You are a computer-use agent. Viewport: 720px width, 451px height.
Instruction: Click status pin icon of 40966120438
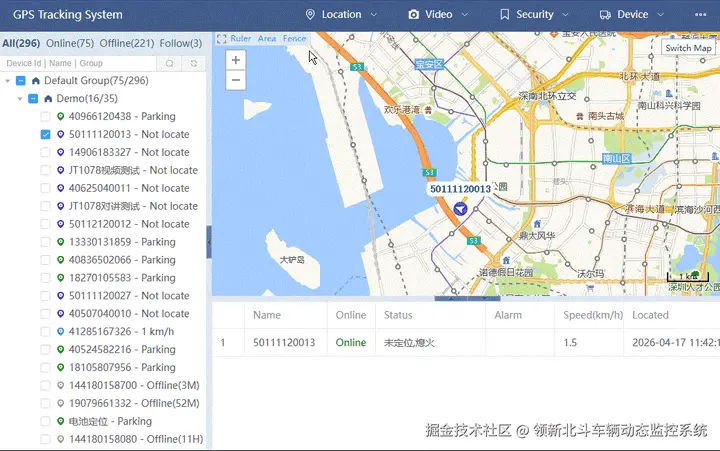coord(60,117)
